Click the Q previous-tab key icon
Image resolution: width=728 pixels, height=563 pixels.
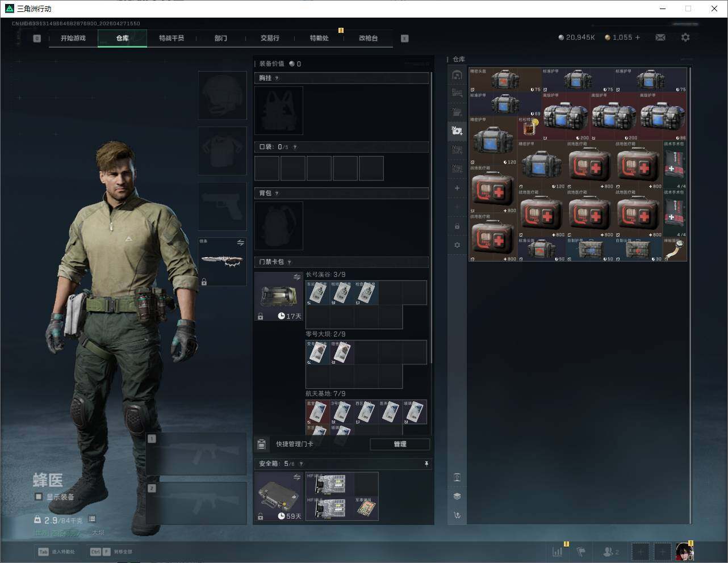point(37,39)
